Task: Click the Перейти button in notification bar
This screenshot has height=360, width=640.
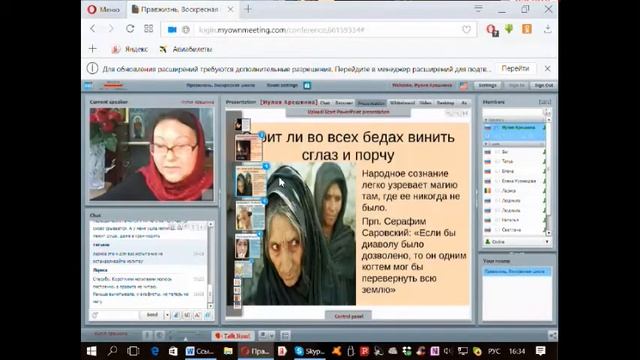Action: [x=515, y=69]
